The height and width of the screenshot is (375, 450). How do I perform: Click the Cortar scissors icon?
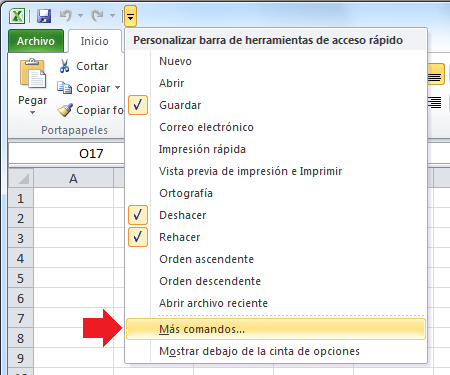pos(64,66)
